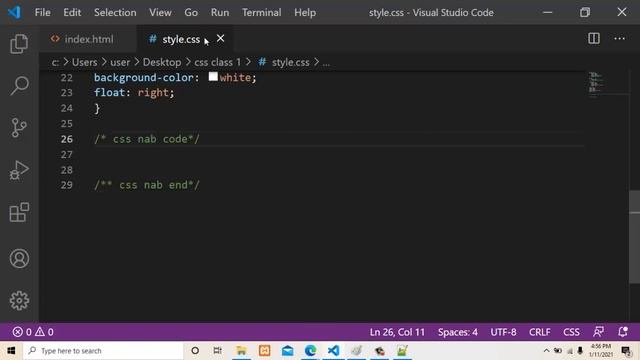This screenshot has width=640, height=360.
Task: Click the comment 'css nab end' on line 29
Action: (x=147, y=185)
